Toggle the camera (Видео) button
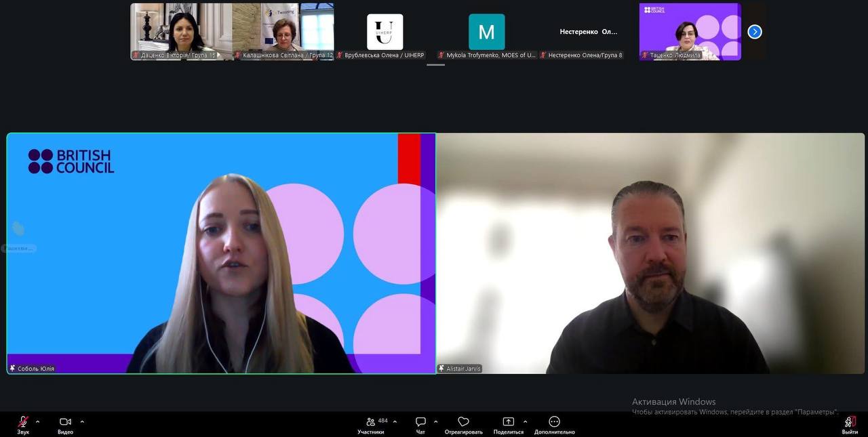Screen dimensions: 868x437 click(65, 421)
